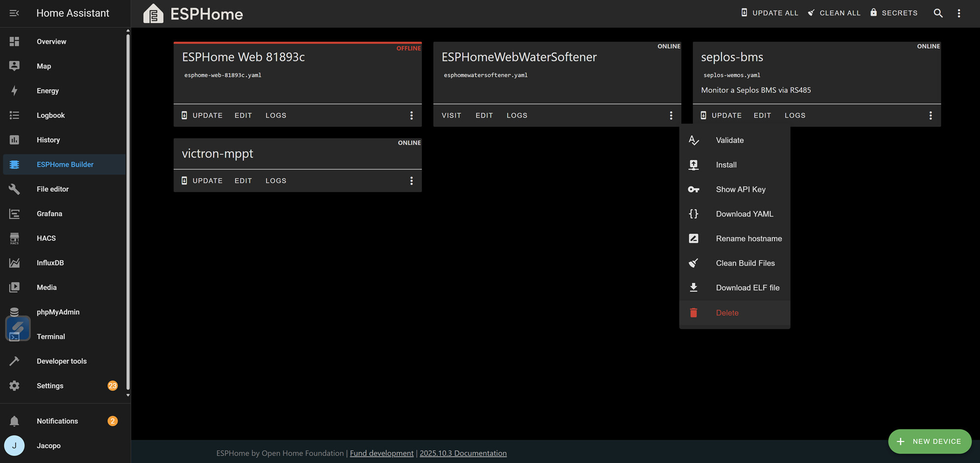
Task: Open LOGS for ESPHomeWebWaterSoftener
Action: point(517,115)
